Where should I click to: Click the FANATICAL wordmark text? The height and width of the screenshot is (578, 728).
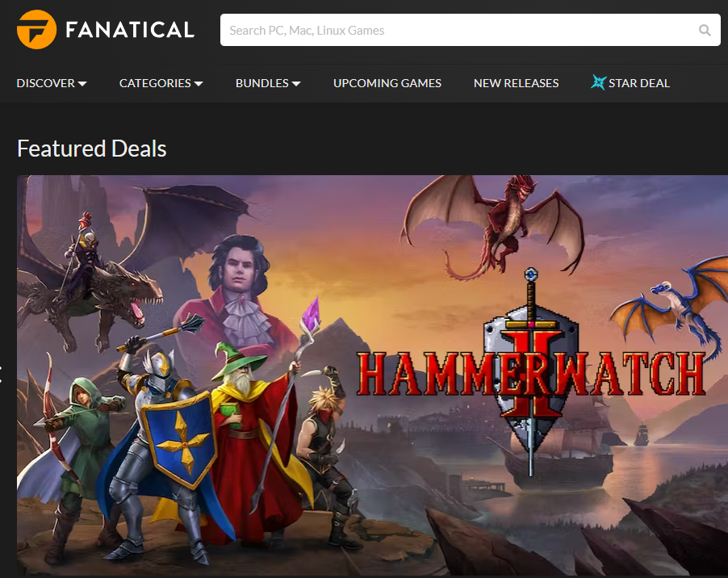pyautogui.click(x=130, y=30)
